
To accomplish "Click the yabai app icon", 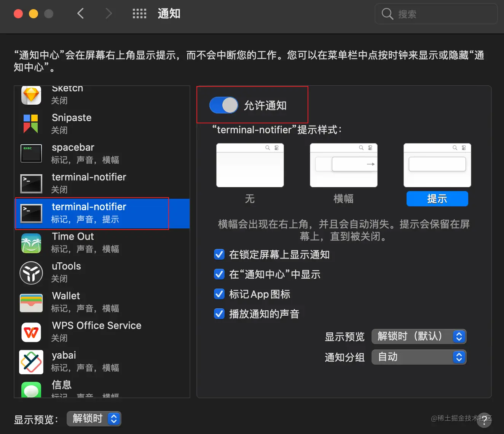I will pos(31,362).
